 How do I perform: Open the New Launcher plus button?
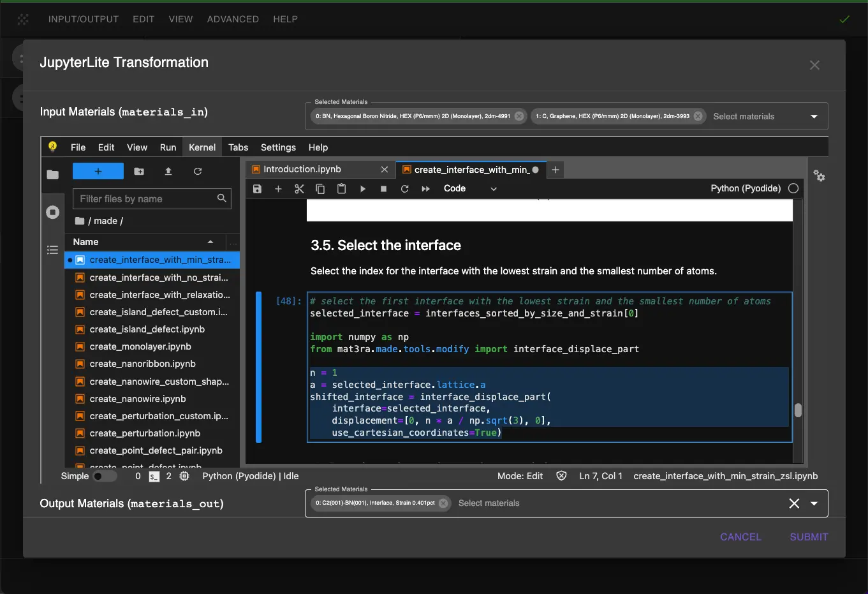98,171
